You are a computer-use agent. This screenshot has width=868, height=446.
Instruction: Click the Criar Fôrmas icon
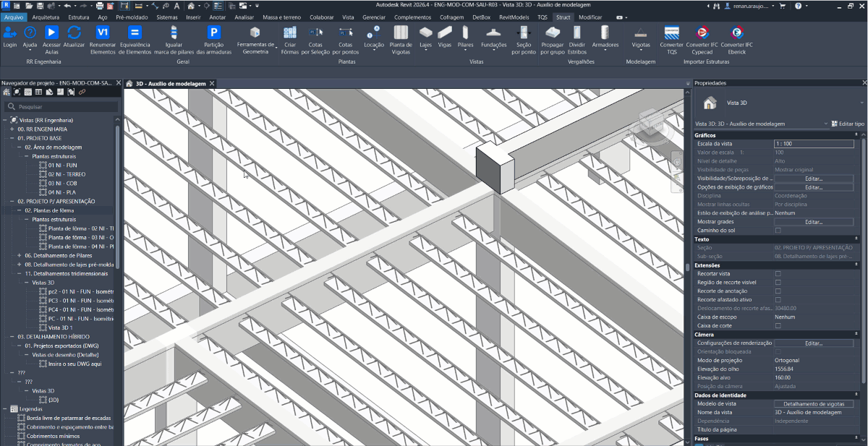[290, 33]
